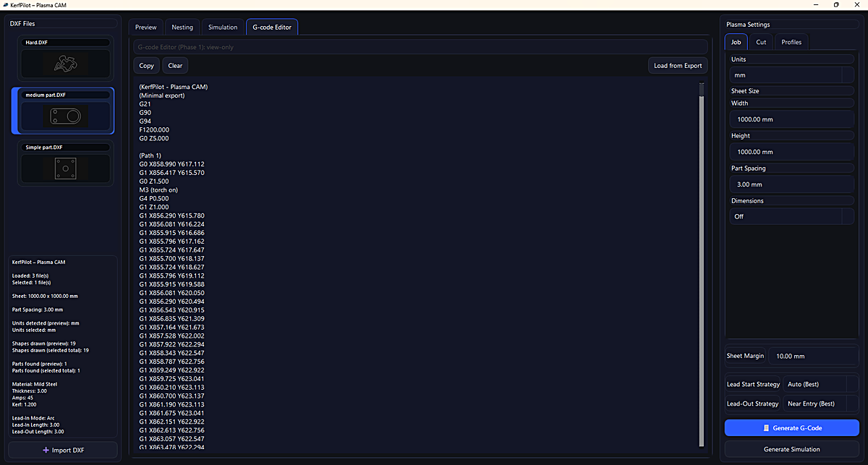Click the Generate Simulation button
The width and height of the screenshot is (868, 465).
tap(791, 449)
